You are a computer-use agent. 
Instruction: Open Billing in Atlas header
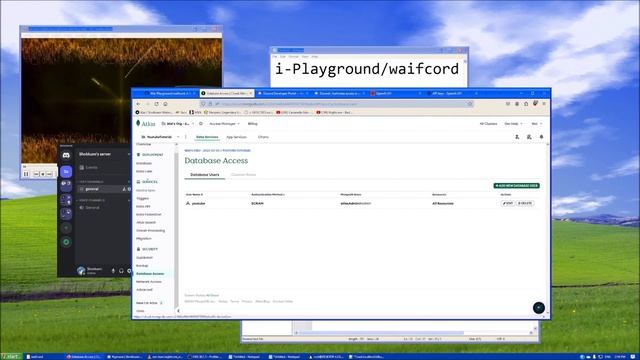pos(253,124)
